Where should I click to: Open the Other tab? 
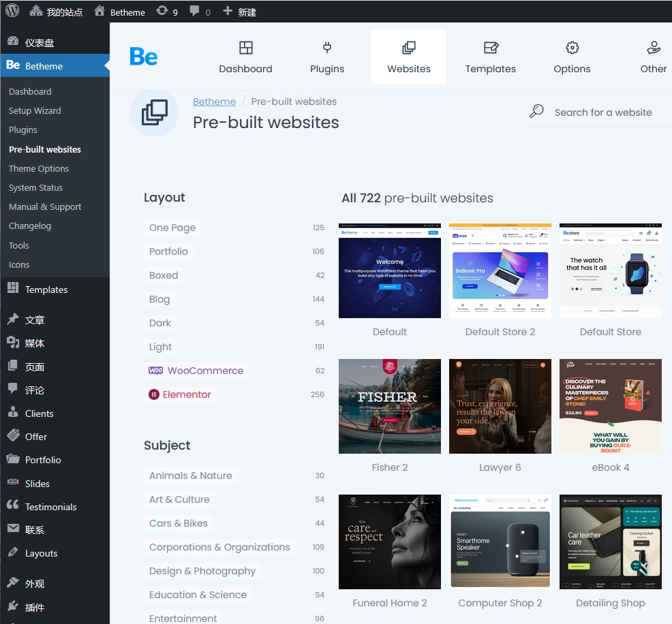pyautogui.click(x=654, y=57)
